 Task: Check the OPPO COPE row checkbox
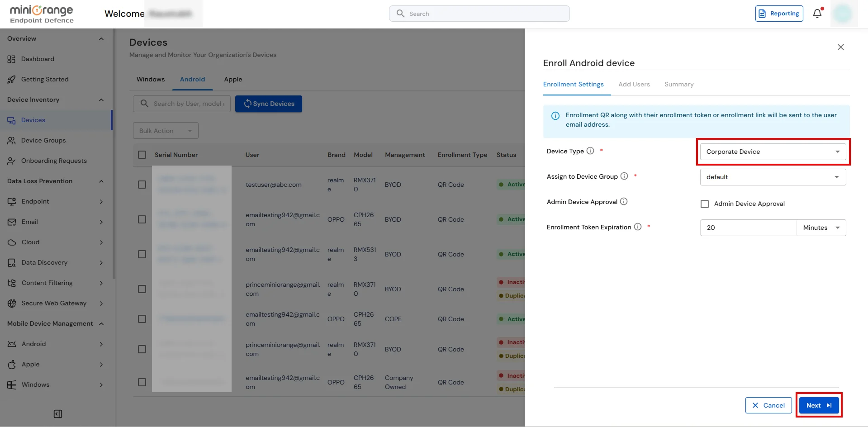(142, 319)
